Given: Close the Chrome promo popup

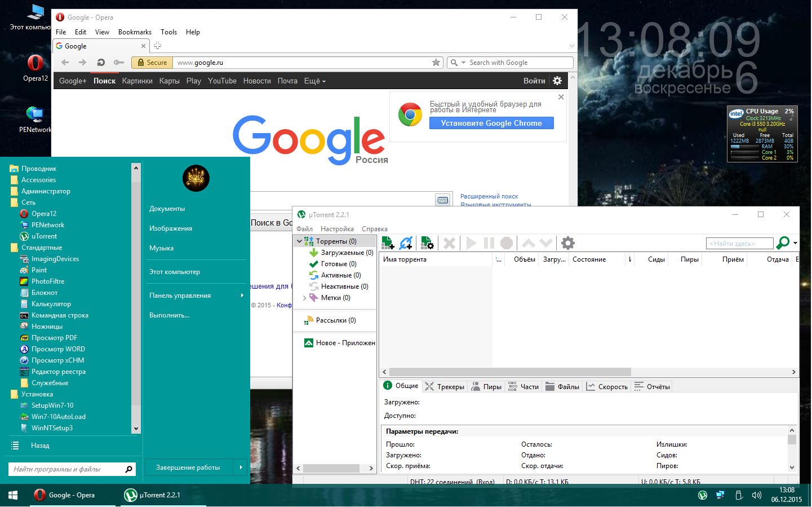Looking at the screenshot, I should [561, 97].
